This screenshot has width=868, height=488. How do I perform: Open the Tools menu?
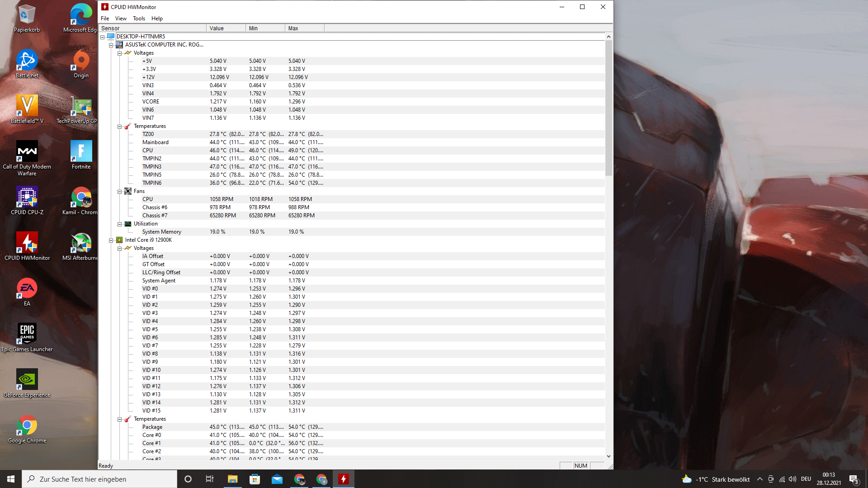[x=139, y=19]
